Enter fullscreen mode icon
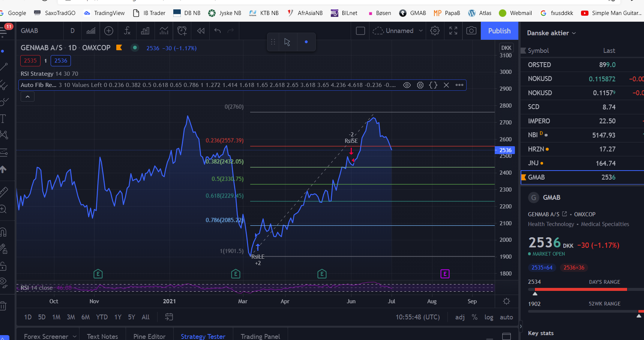 point(453,31)
